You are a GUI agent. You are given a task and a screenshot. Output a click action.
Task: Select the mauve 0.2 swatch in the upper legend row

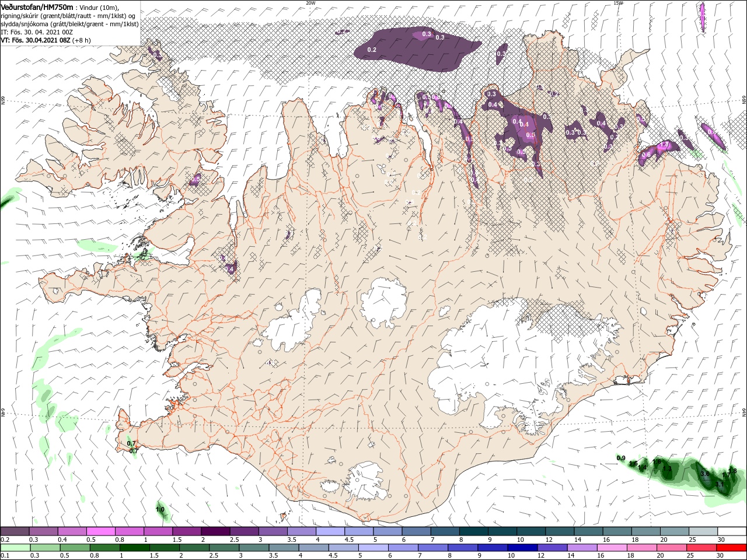click(15, 531)
